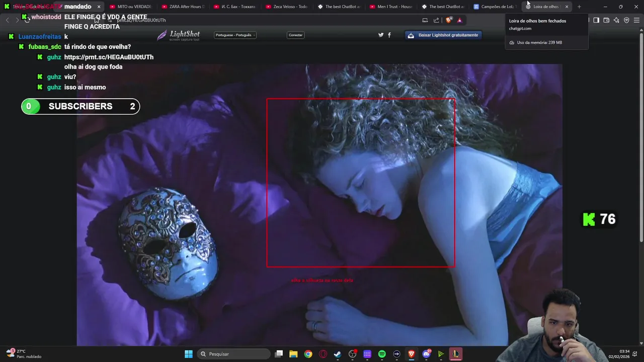Viewport: 644px width, 362px height.
Task: Open the browser hamburger menu
Action: tap(636, 20)
